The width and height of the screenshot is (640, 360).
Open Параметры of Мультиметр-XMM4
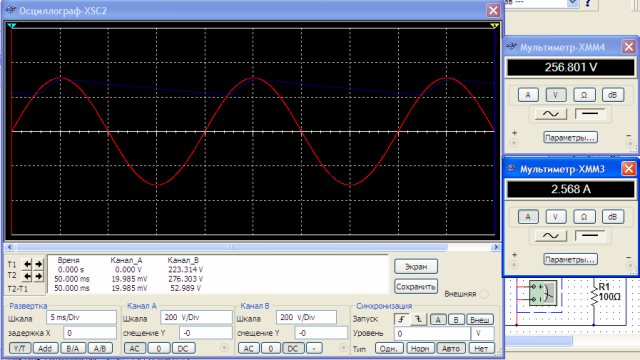(x=570, y=138)
